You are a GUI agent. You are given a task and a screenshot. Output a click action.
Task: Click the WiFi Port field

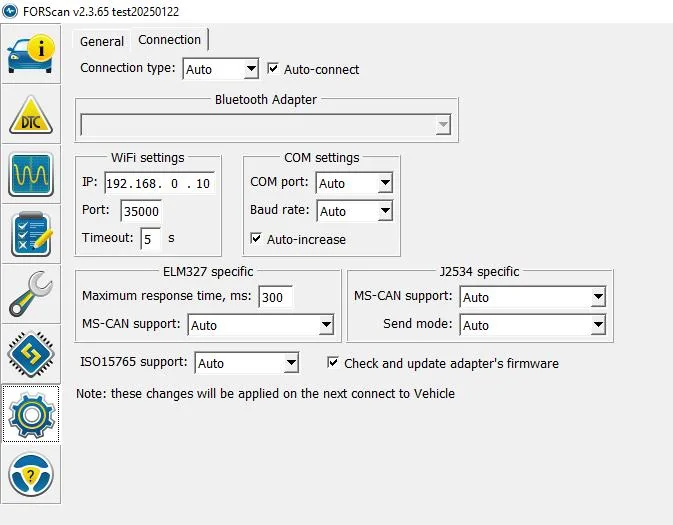[x=141, y=211]
